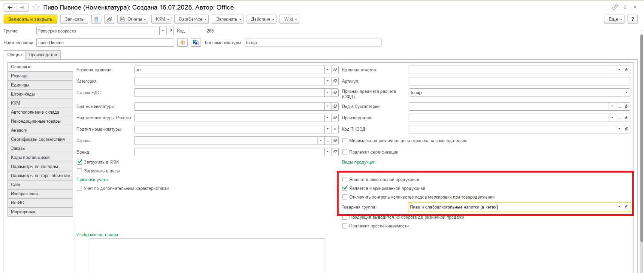Open the Группа field's linked record icon
644x273 pixels.
pos(170,31)
